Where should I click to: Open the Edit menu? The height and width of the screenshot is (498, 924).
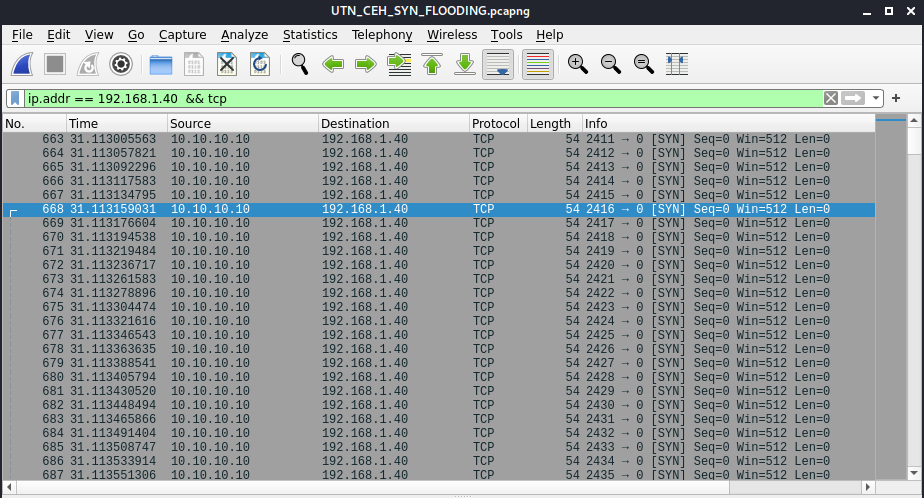pos(58,35)
